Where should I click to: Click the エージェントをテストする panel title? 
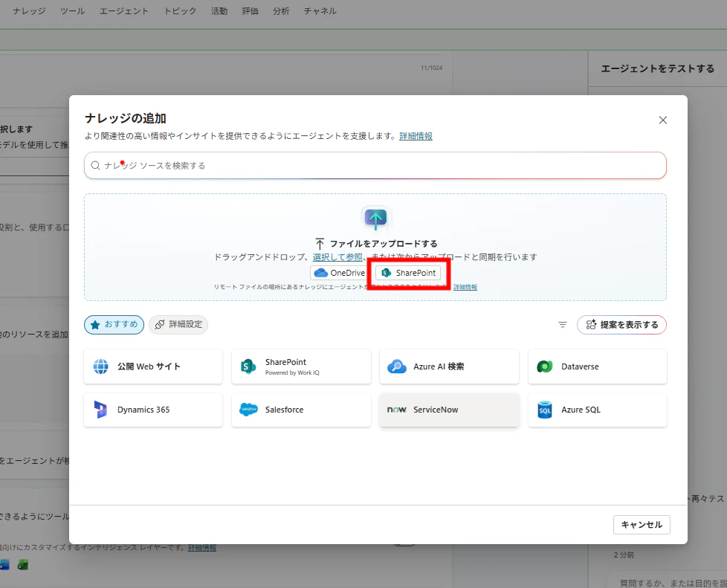tap(657, 68)
